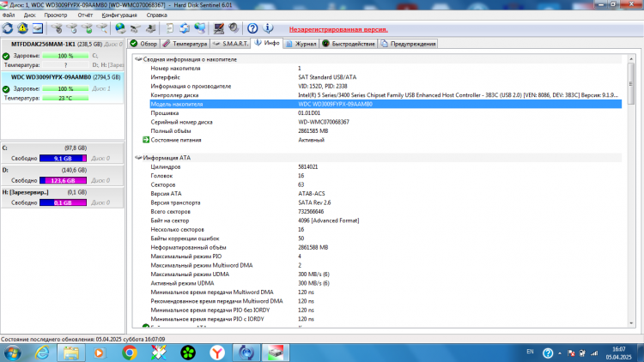644x362 pixels.
Task: Click scrollbar up arrow in info panel
Action: pyautogui.click(x=631, y=59)
